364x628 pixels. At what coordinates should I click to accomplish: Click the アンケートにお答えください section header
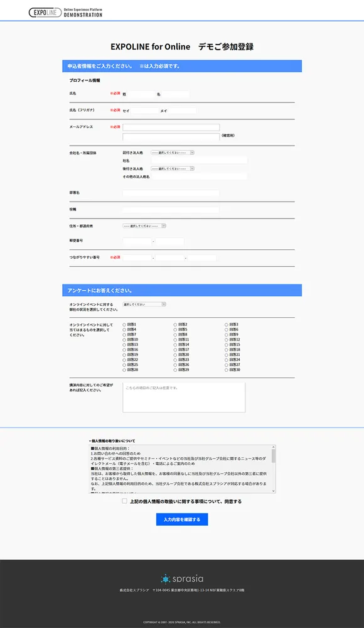(182, 290)
